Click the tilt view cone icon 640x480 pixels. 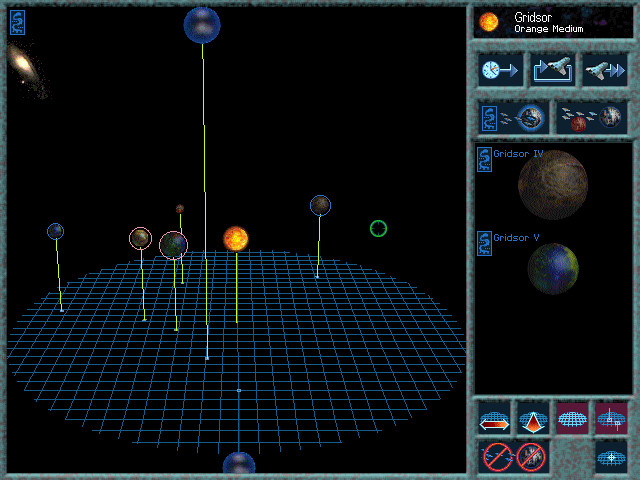coord(533,418)
